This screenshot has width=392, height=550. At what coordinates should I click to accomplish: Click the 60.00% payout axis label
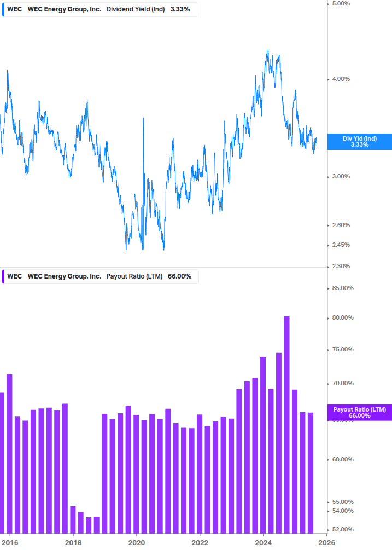coord(343,460)
